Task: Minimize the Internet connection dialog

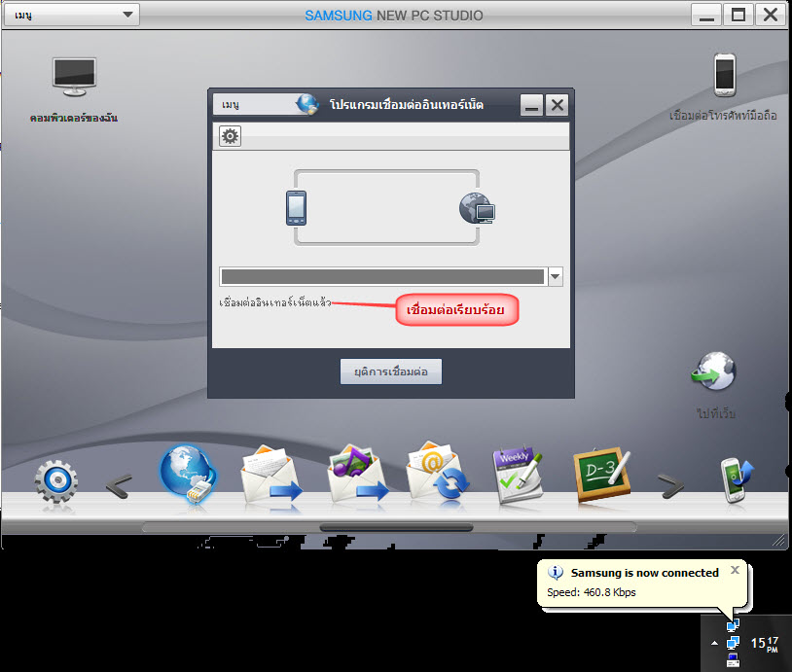Action: (x=531, y=105)
